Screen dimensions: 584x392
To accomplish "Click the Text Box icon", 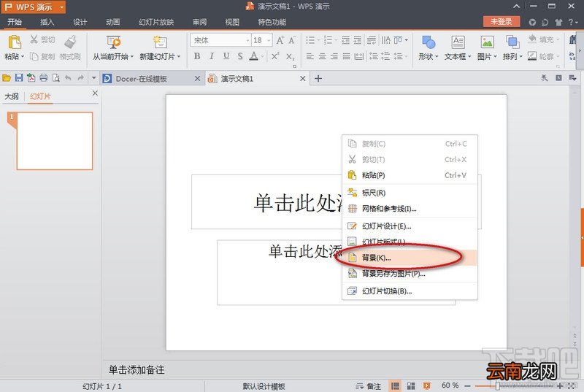I will 458,42.
